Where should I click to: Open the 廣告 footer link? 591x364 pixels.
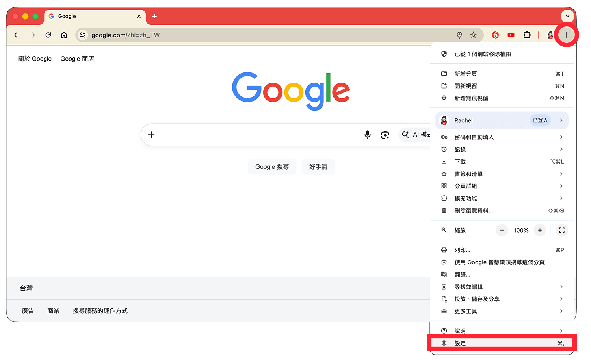28,311
